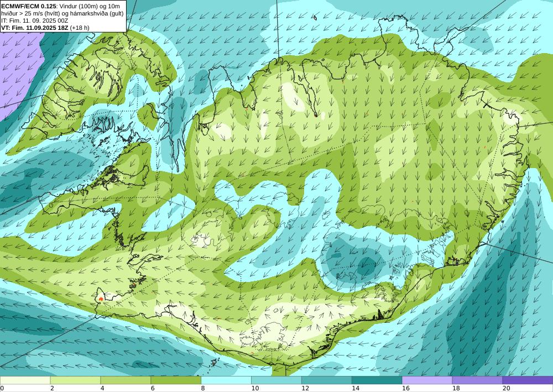This screenshot has width=553, height=392.
Task: Click the legend scale label "8"
Action: coord(203,388)
